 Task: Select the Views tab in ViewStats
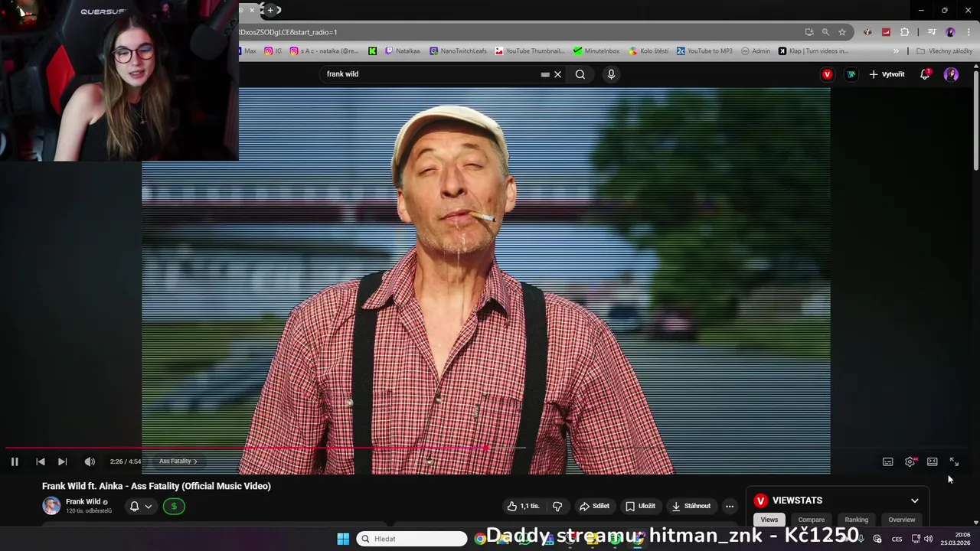(x=769, y=520)
